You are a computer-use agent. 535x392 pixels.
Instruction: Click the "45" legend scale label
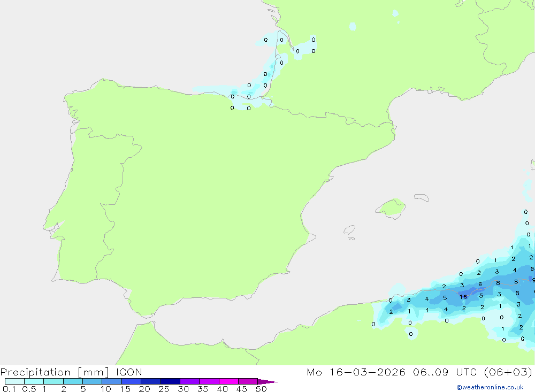click(242, 389)
